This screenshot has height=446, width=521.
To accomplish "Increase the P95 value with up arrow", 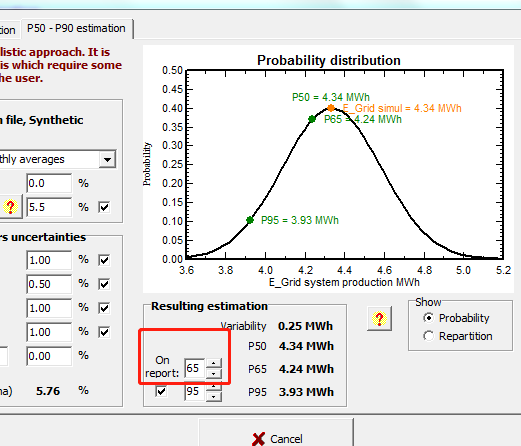I will (214, 386).
